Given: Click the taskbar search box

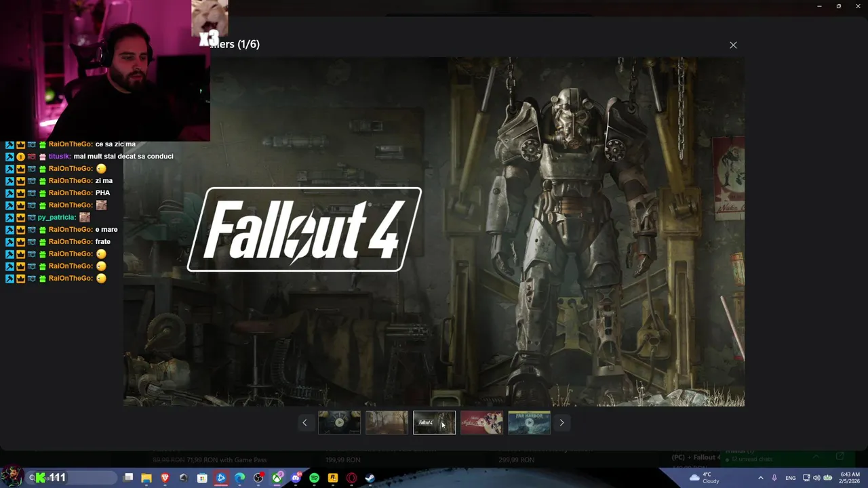Looking at the screenshot, I should [72, 478].
